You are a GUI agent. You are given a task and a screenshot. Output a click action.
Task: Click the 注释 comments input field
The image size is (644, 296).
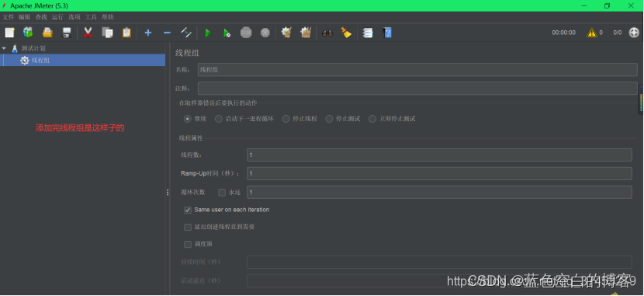[x=417, y=89]
